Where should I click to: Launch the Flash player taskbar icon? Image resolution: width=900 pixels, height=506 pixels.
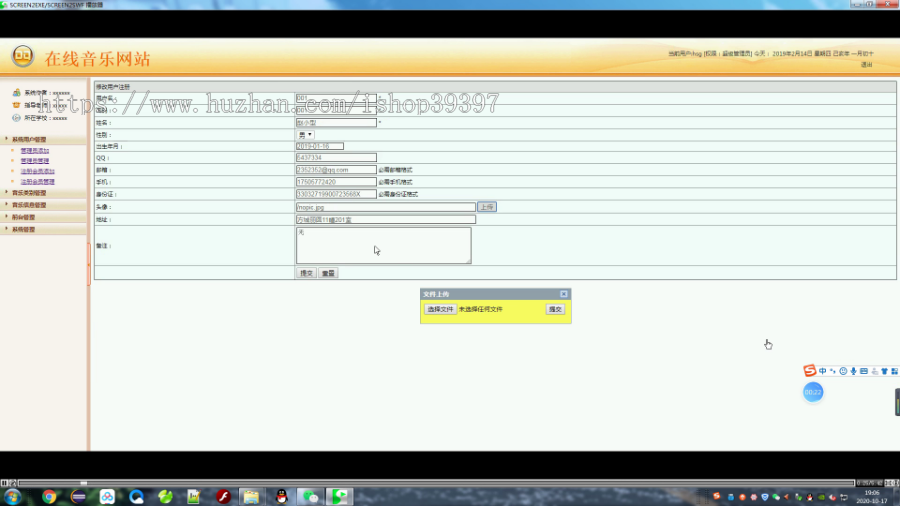[x=223, y=496]
